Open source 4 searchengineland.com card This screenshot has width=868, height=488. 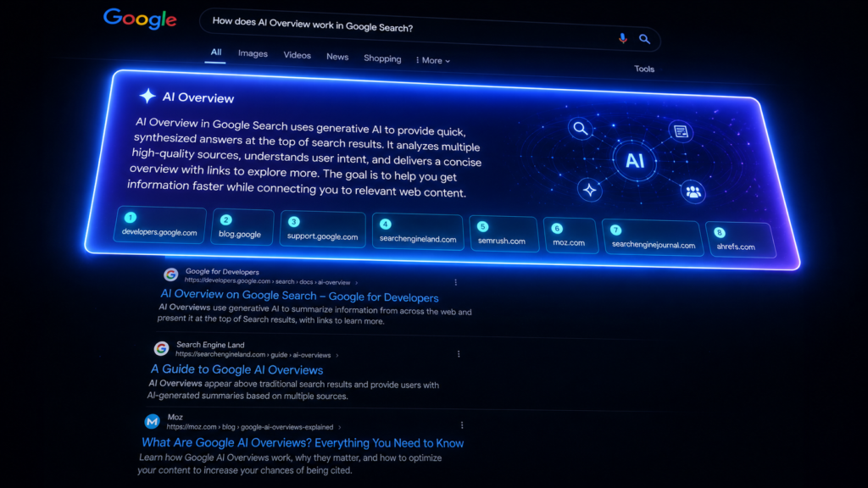tap(418, 231)
